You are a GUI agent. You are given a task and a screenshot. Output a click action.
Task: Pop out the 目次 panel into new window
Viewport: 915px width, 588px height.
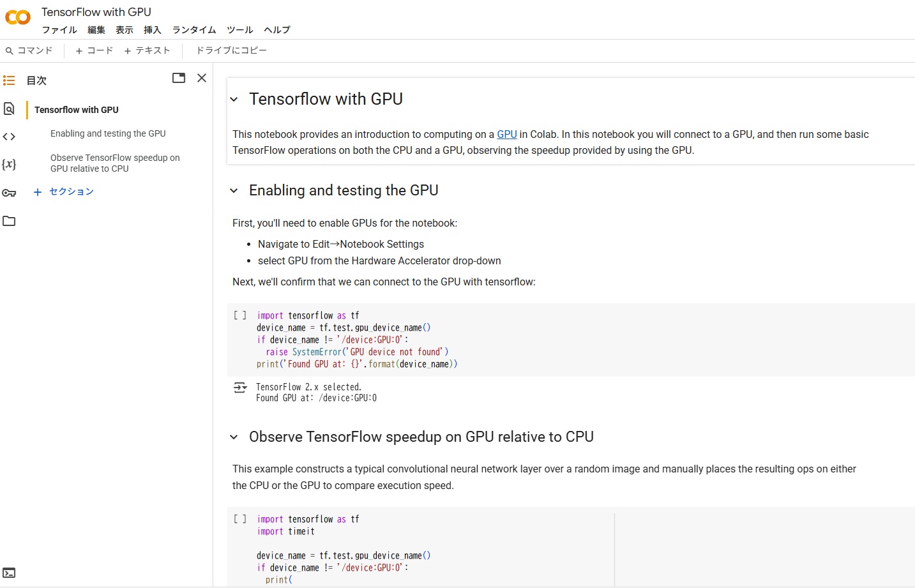click(179, 78)
